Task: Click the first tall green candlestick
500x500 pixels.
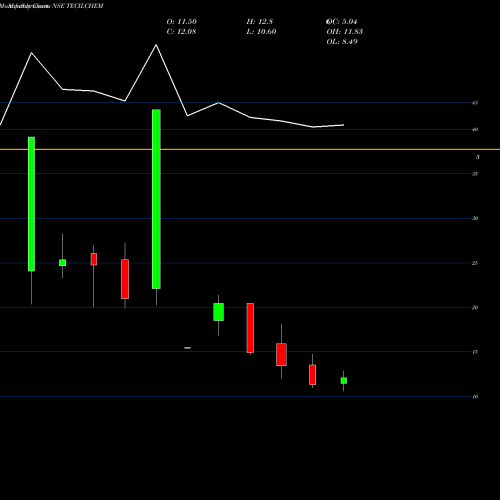Action: [x=31, y=204]
